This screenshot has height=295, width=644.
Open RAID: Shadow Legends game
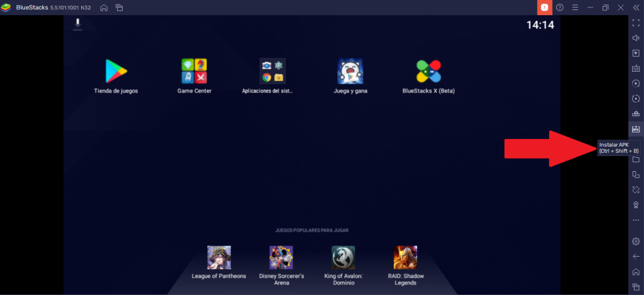tap(406, 257)
